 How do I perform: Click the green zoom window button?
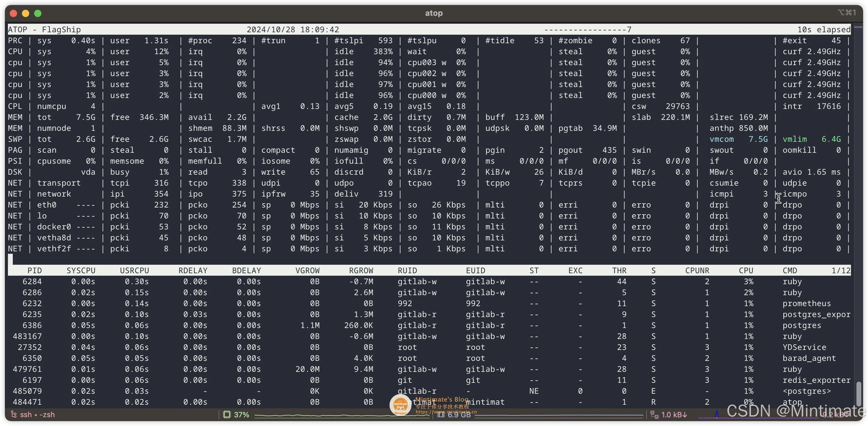38,13
